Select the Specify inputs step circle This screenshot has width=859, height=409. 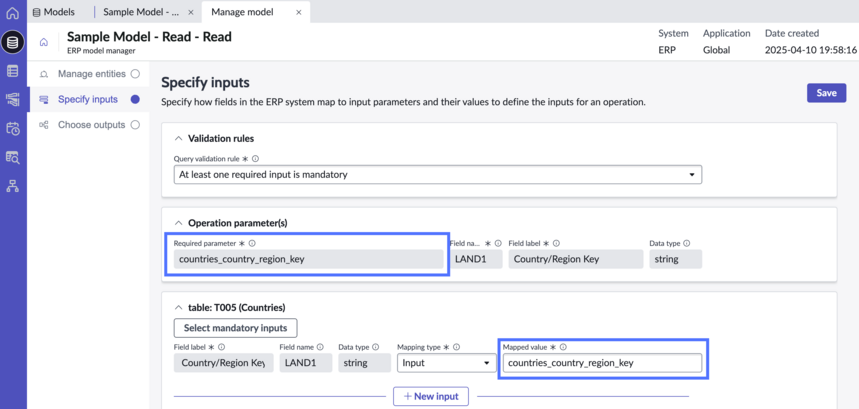[x=135, y=99]
